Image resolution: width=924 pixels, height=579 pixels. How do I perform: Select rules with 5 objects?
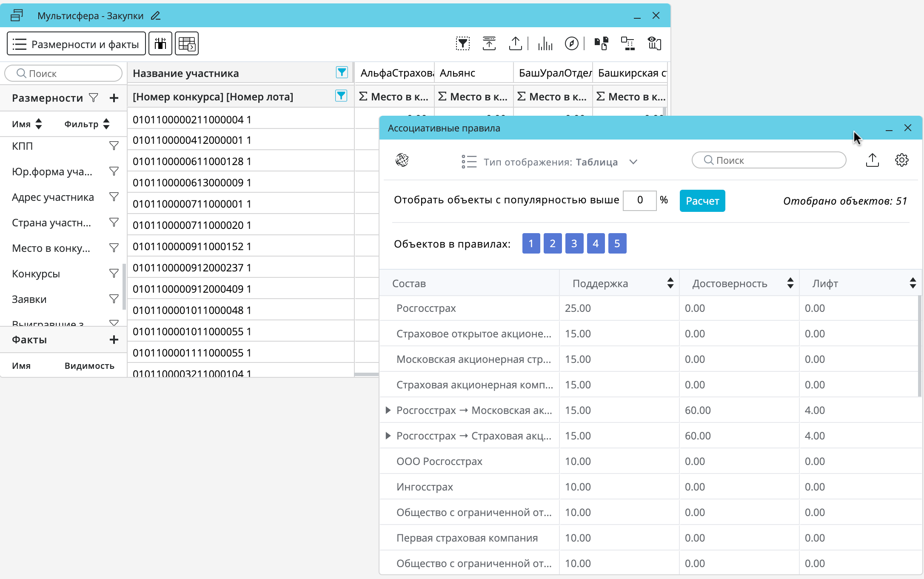point(617,243)
